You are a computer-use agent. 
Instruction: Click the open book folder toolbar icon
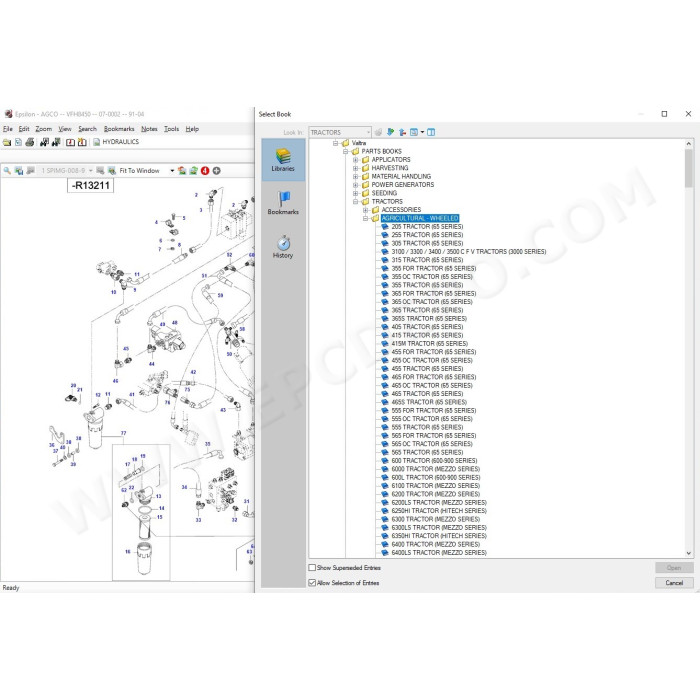(7, 142)
